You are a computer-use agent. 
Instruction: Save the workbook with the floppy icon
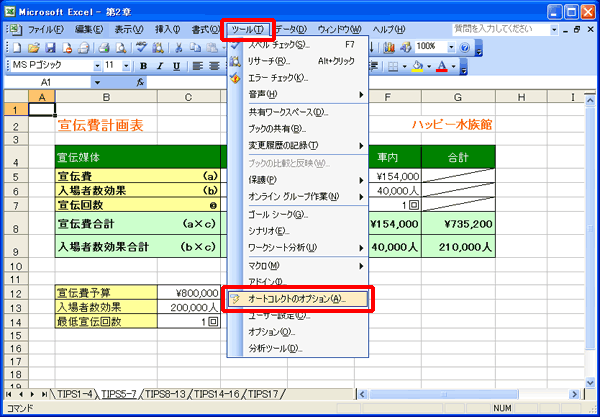(51, 47)
